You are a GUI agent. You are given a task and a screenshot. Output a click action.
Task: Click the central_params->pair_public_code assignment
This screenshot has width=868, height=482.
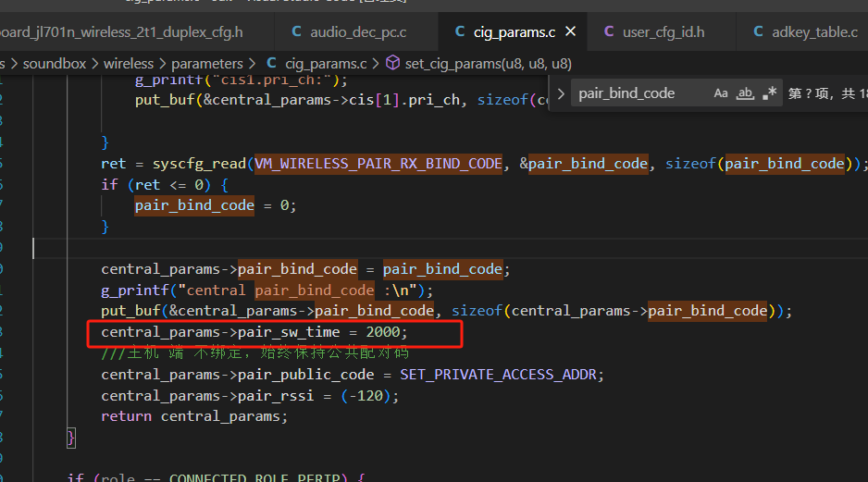pos(352,375)
